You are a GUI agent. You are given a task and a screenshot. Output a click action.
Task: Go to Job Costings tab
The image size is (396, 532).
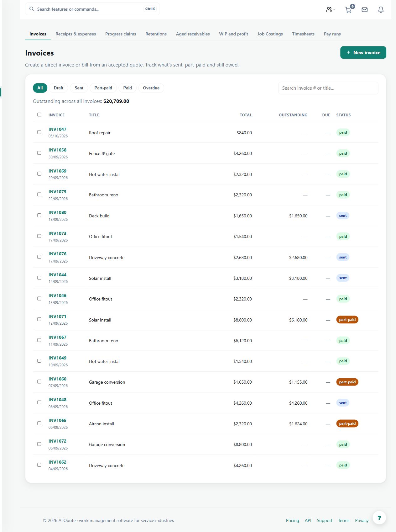pos(270,34)
